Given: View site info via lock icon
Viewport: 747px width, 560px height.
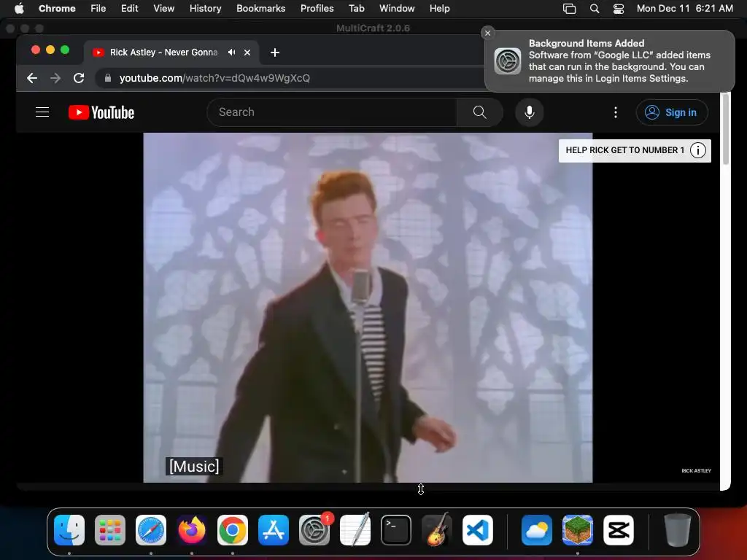Looking at the screenshot, I should click(108, 78).
